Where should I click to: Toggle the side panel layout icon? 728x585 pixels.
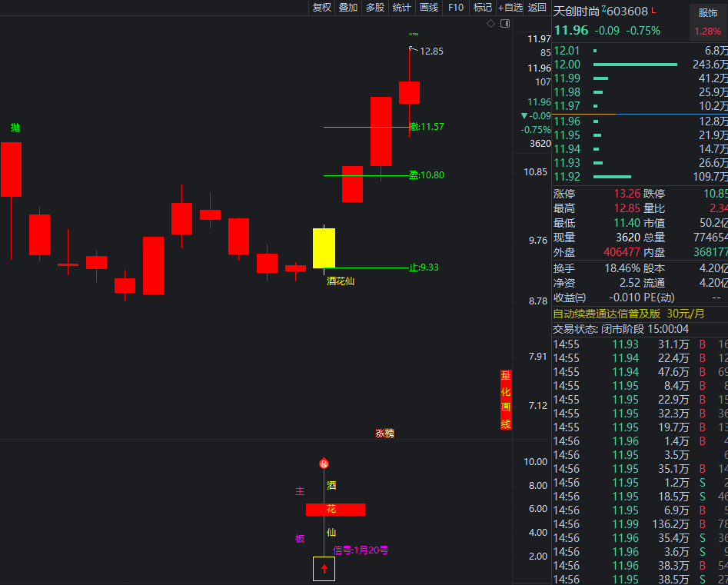click(505, 23)
